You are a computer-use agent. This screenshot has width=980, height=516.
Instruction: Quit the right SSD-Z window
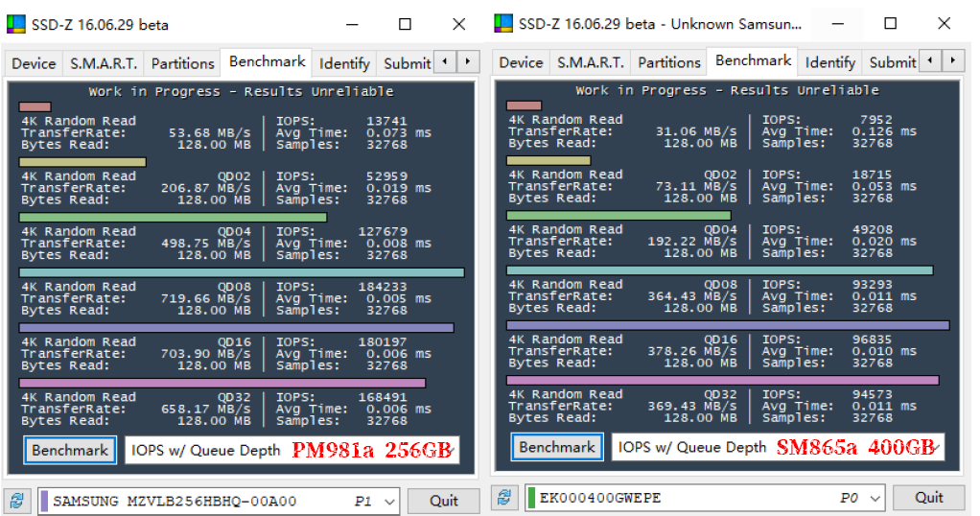(929, 498)
